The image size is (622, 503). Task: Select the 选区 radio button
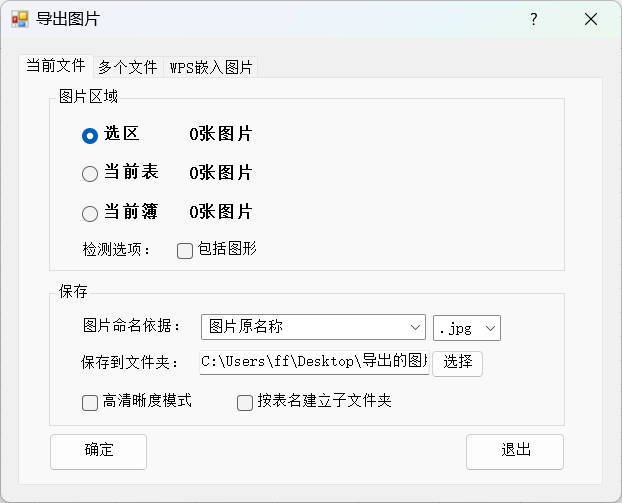(x=90, y=135)
